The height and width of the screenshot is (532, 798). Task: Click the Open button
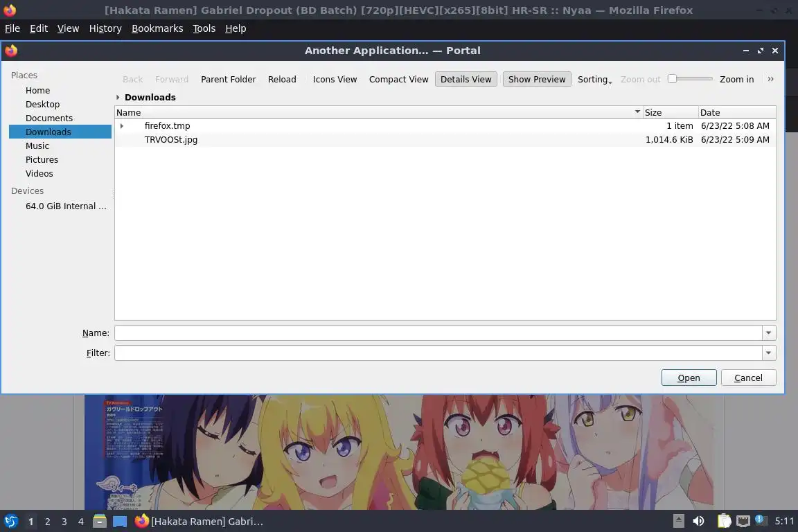coord(689,378)
